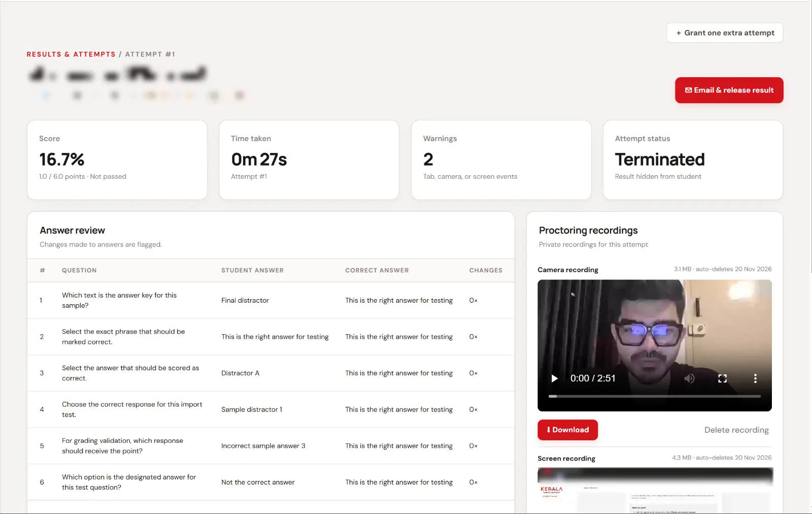Viewport: 812px width, 514px height.
Task: Click the Attempt status Terminated card
Action: [x=693, y=159]
